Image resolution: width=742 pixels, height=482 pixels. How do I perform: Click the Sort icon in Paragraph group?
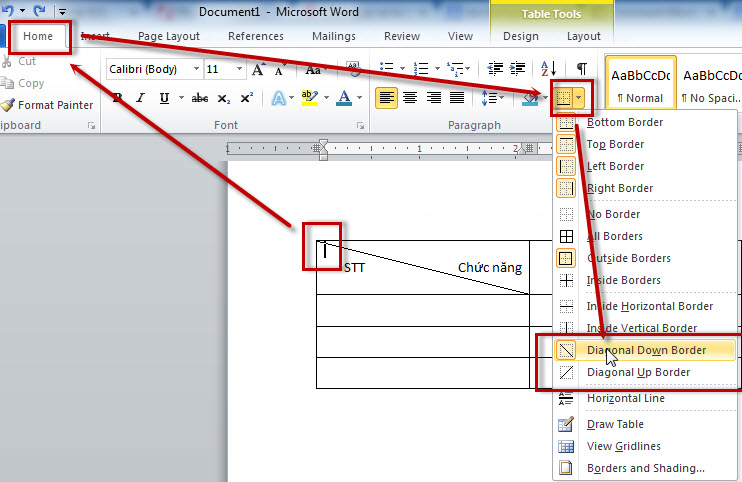548,69
